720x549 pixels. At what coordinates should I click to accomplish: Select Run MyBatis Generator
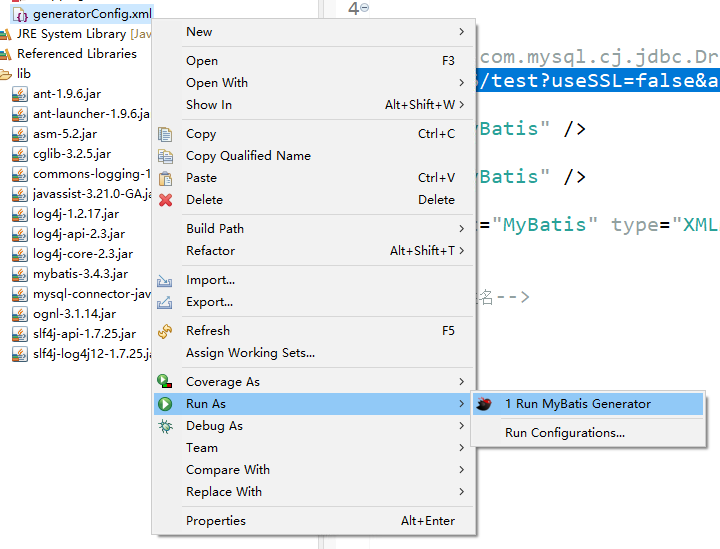pos(577,404)
